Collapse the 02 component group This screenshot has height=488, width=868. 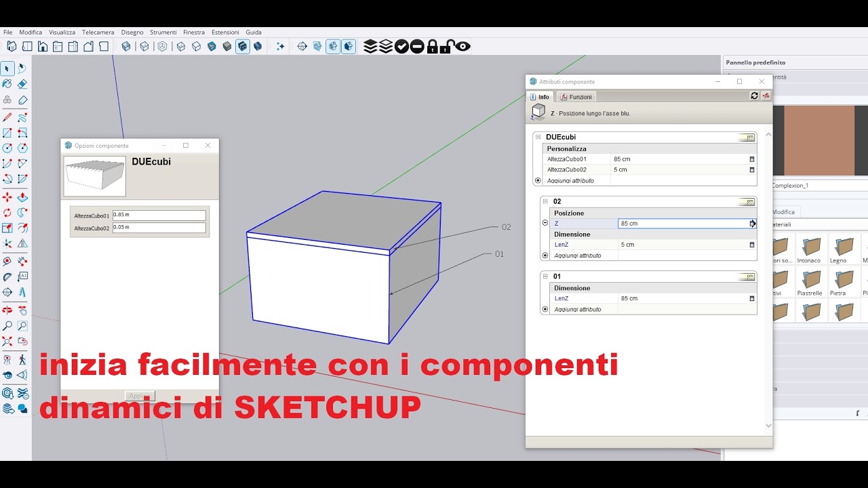547,201
